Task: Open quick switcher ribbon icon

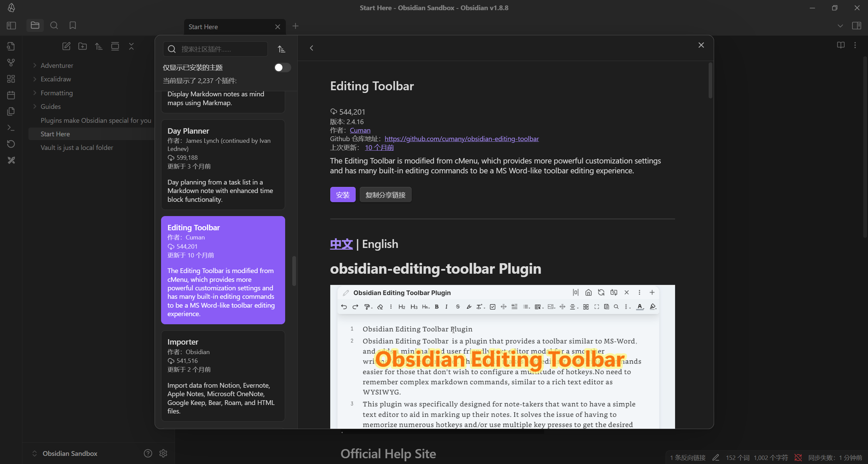Action: click(x=11, y=46)
